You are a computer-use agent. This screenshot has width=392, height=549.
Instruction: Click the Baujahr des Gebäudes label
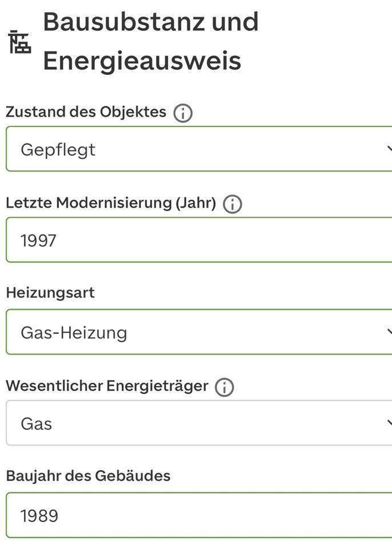88,476
